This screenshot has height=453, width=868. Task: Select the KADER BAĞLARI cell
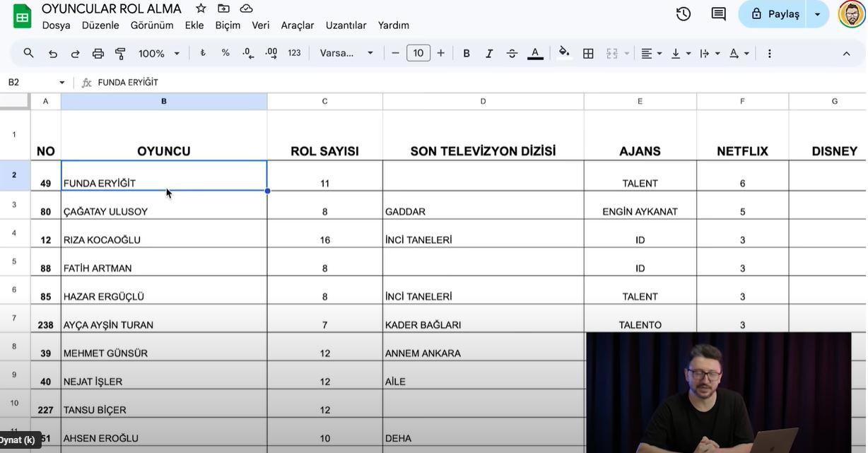pyautogui.click(x=483, y=318)
